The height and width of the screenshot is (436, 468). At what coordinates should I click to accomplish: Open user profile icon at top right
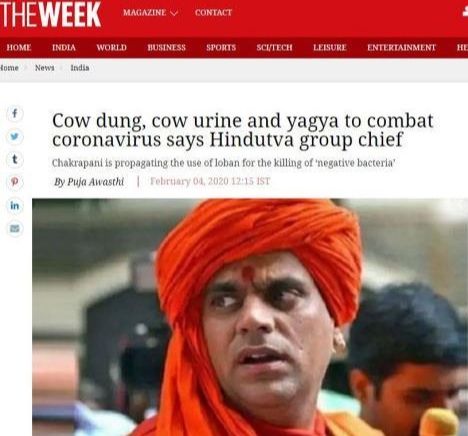point(465,12)
